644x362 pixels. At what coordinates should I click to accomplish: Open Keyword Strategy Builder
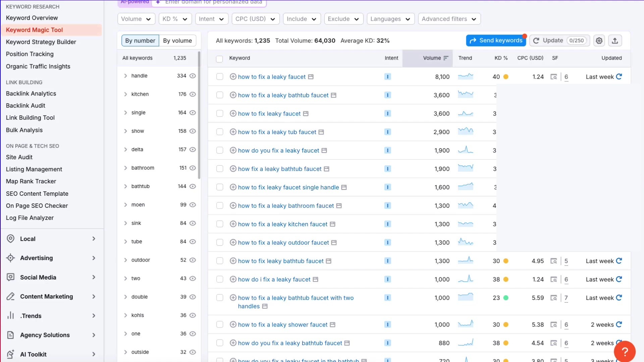pyautogui.click(x=41, y=42)
